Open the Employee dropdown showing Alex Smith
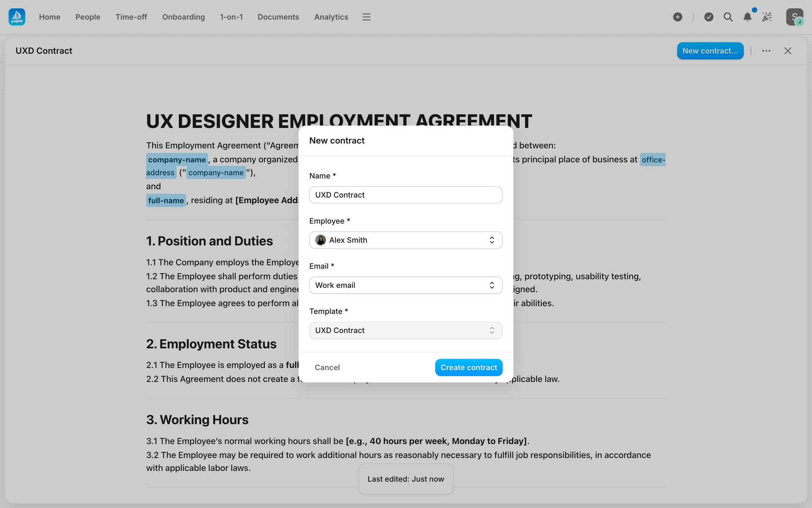This screenshot has height=508, width=812. coord(406,240)
